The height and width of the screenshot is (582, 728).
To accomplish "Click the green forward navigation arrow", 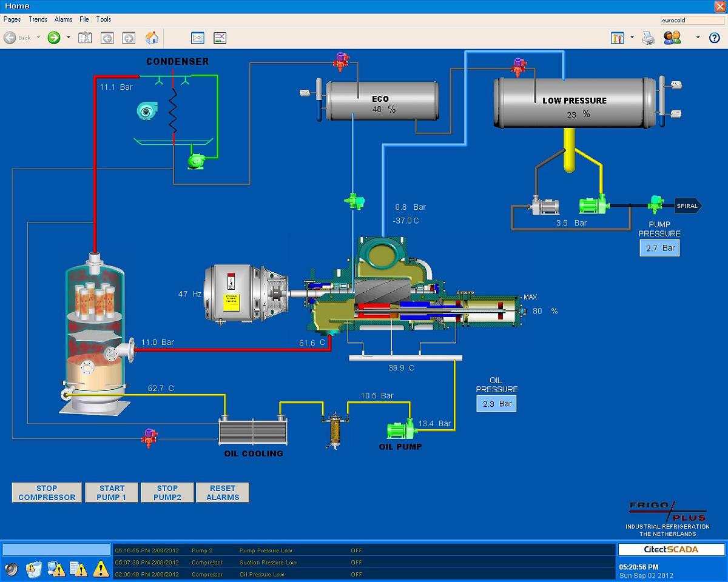I will (54, 38).
